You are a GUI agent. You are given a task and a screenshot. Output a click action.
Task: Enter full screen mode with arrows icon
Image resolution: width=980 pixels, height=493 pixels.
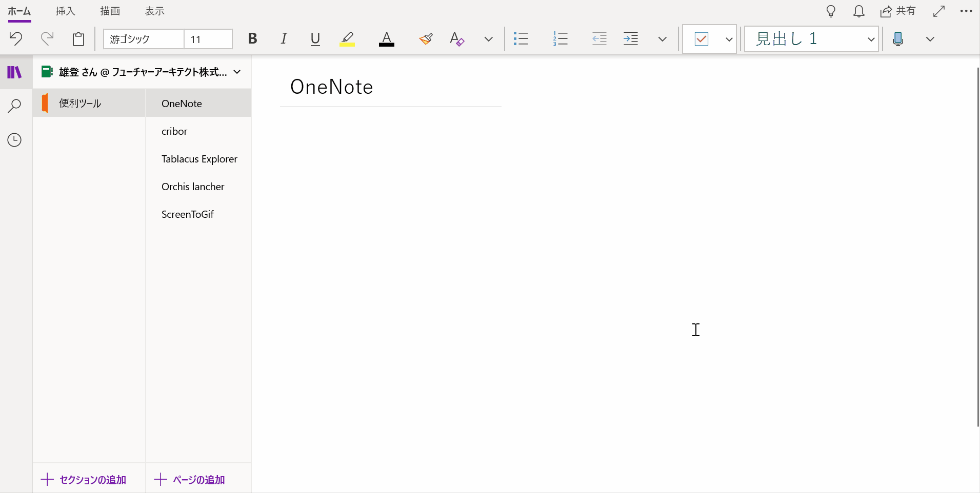click(939, 11)
